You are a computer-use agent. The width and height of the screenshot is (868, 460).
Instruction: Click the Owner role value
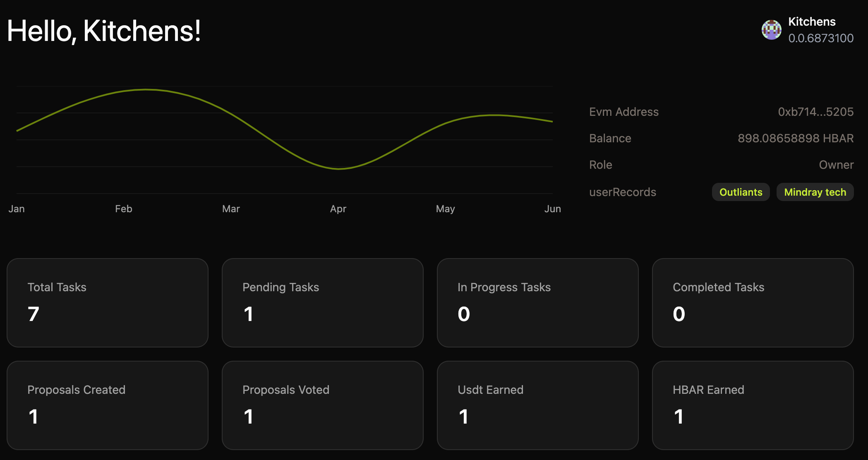tap(836, 165)
